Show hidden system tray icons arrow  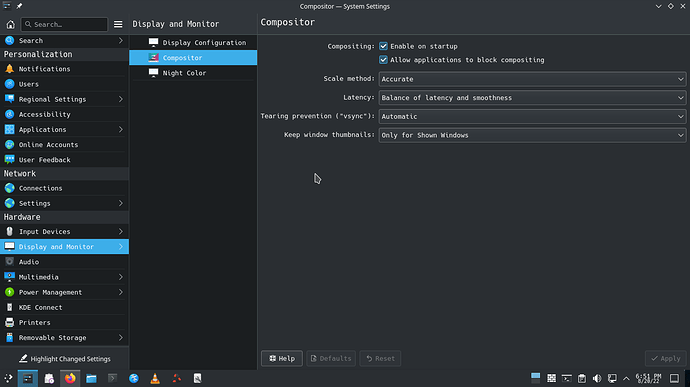coord(626,378)
